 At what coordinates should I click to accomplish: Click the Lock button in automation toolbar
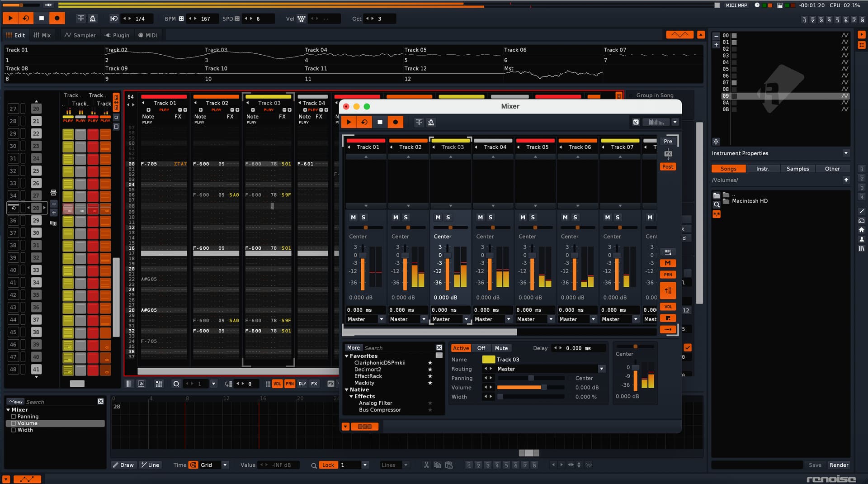coord(328,465)
